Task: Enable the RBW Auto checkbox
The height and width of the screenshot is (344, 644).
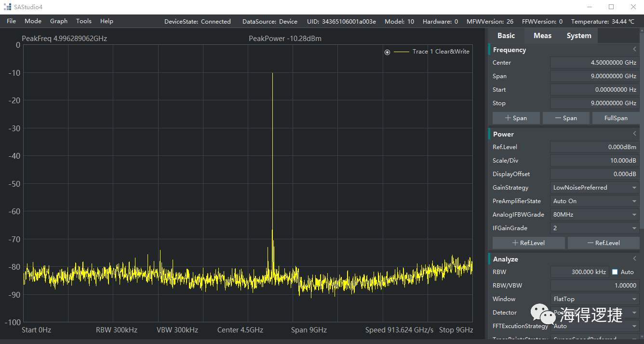Action: (x=615, y=272)
